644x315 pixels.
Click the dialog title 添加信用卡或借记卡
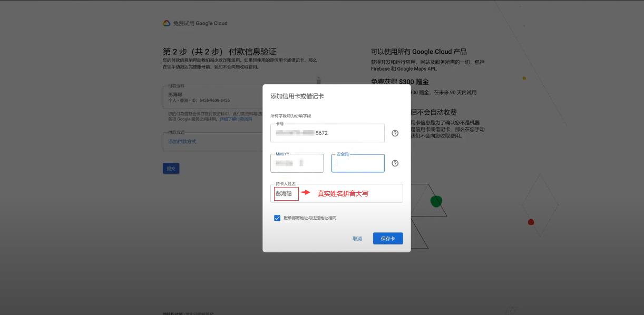coord(297,96)
